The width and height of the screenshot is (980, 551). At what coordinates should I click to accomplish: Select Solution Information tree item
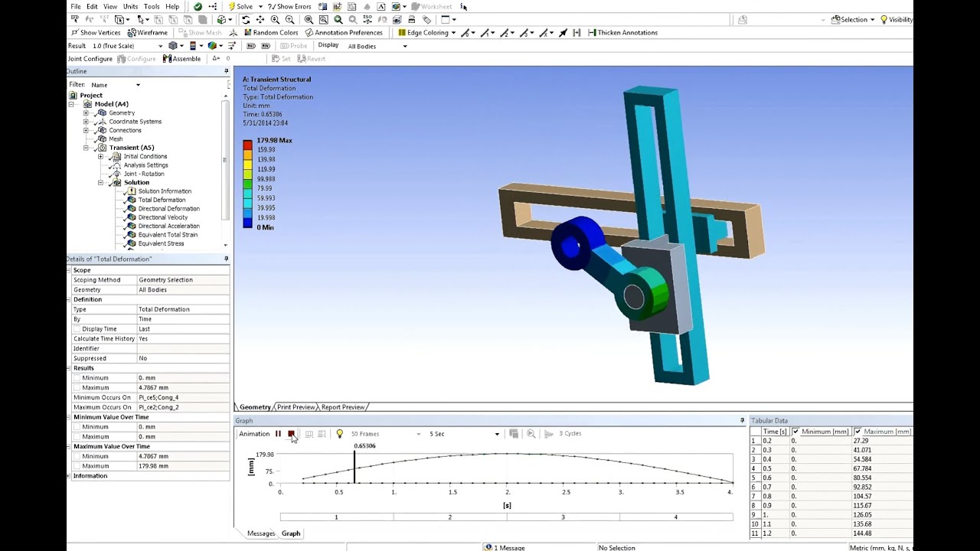pos(165,191)
